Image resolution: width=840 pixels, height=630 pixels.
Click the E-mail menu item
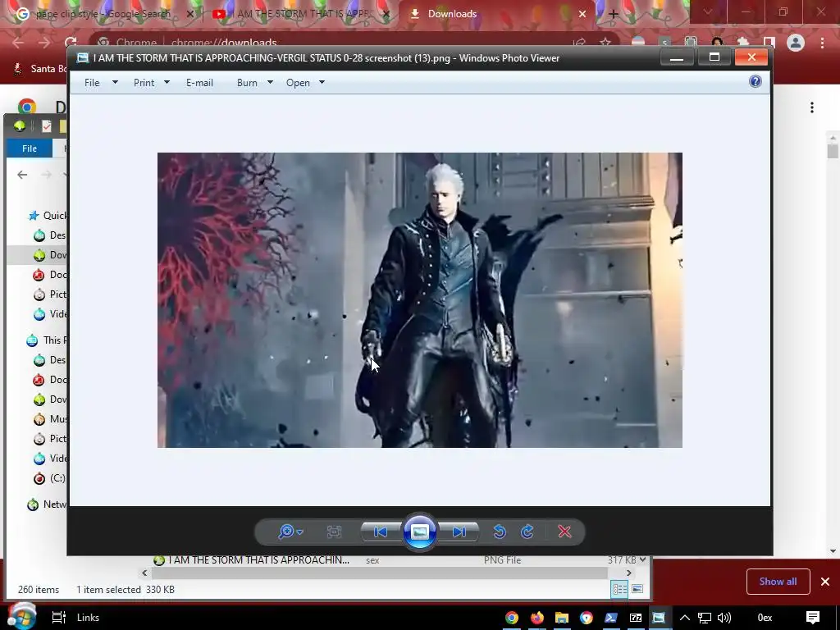200,83
